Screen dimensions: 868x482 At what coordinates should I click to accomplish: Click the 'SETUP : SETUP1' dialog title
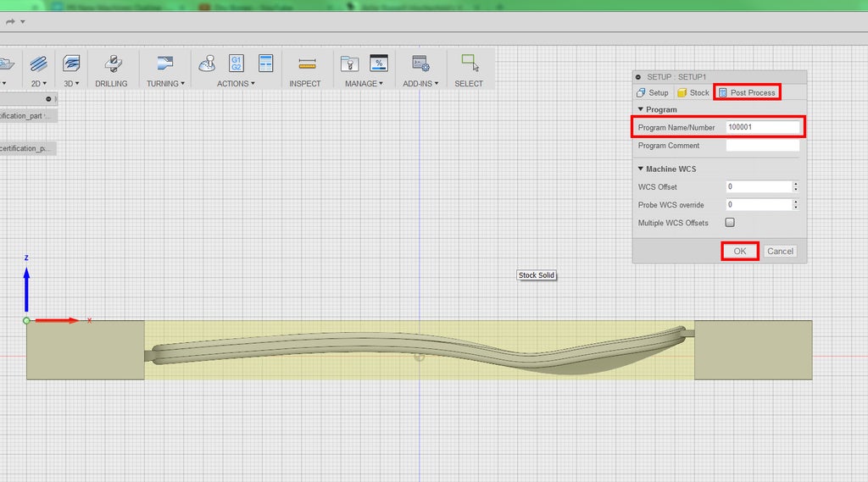676,77
